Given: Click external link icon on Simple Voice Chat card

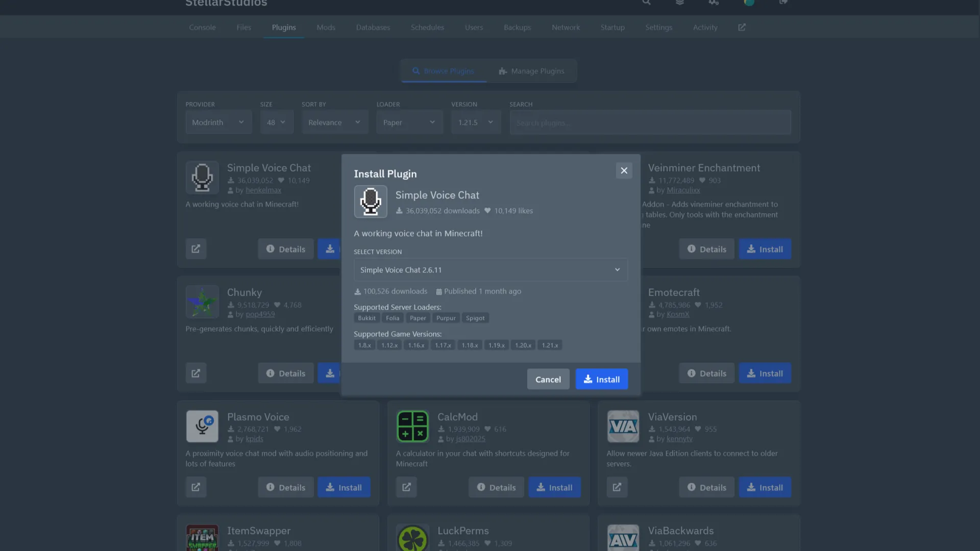Looking at the screenshot, I should [195, 249].
